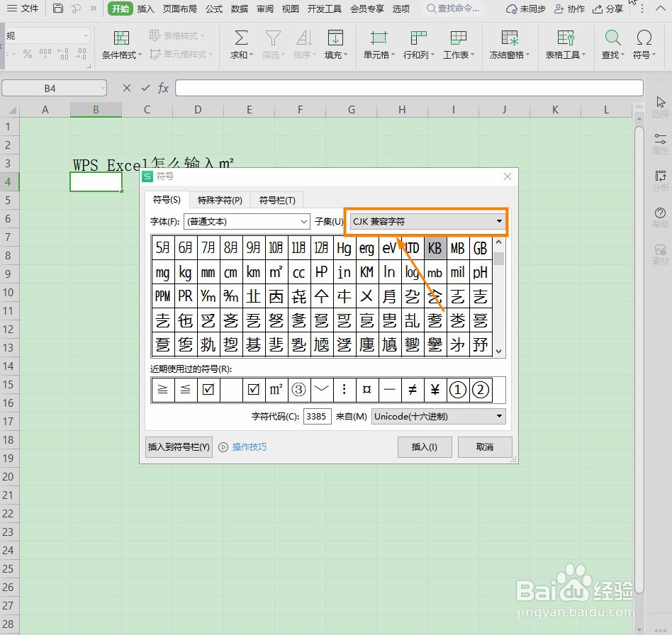Open the 操作技巧 link

point(249,447)
